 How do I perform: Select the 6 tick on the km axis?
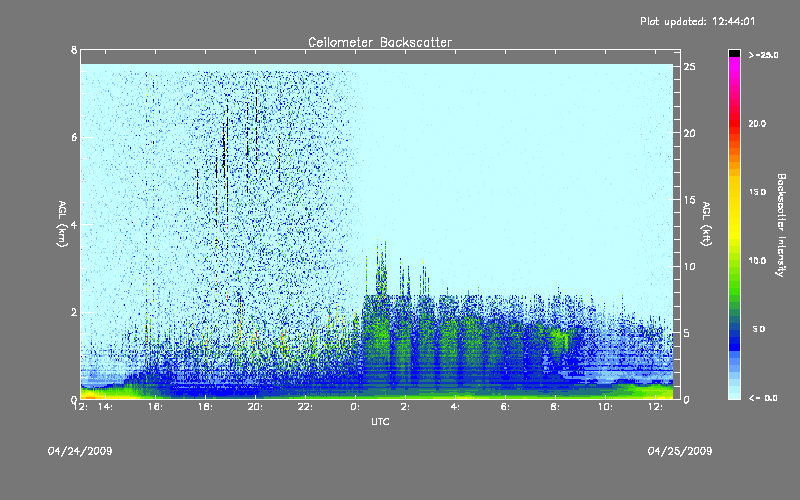[74, 137]
